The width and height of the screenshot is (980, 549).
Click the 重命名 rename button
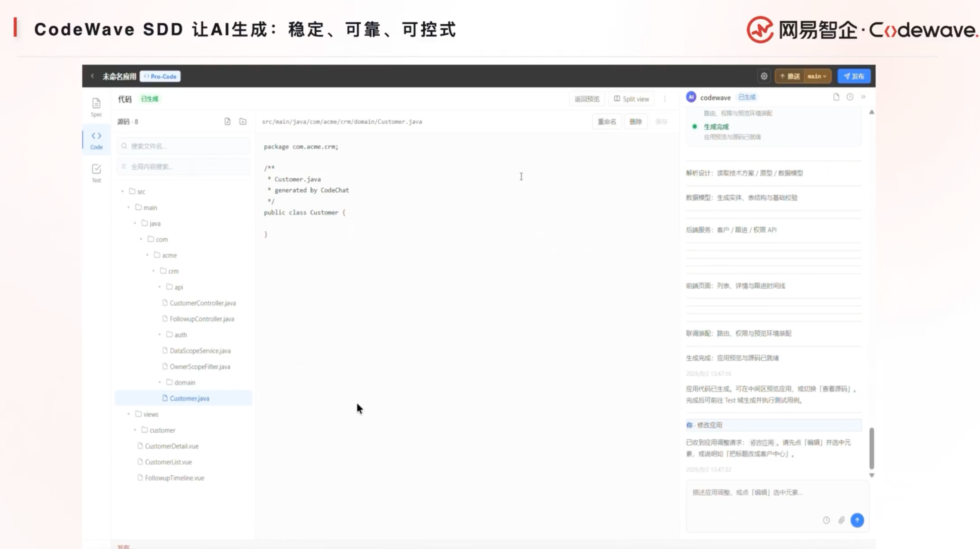pos(607,122)
